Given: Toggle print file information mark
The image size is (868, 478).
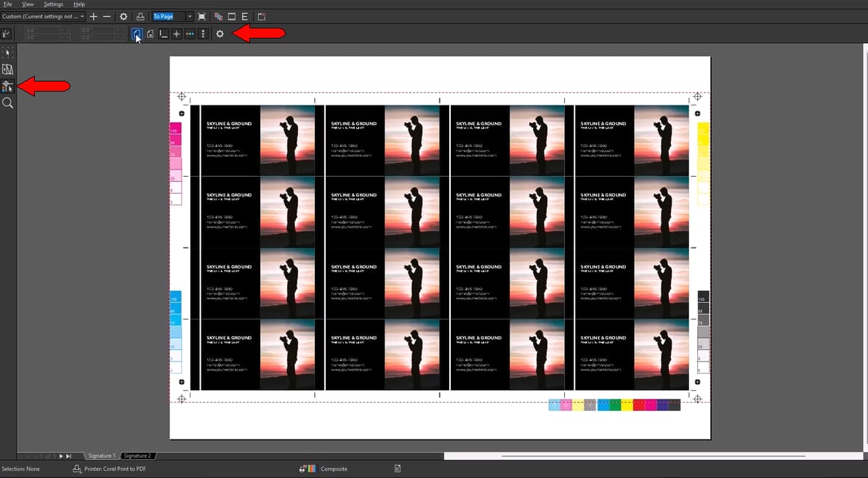Looking at the screenshot, I should 137,34.
